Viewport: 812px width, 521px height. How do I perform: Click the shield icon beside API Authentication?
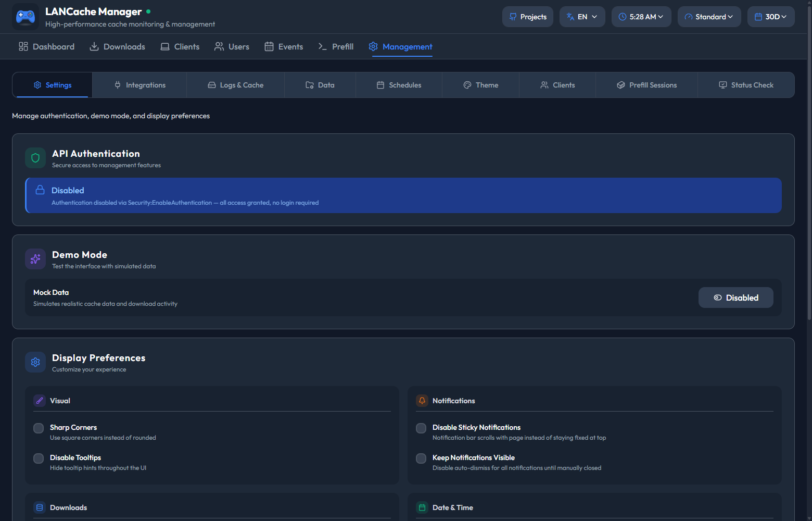[x=35, y=158]
